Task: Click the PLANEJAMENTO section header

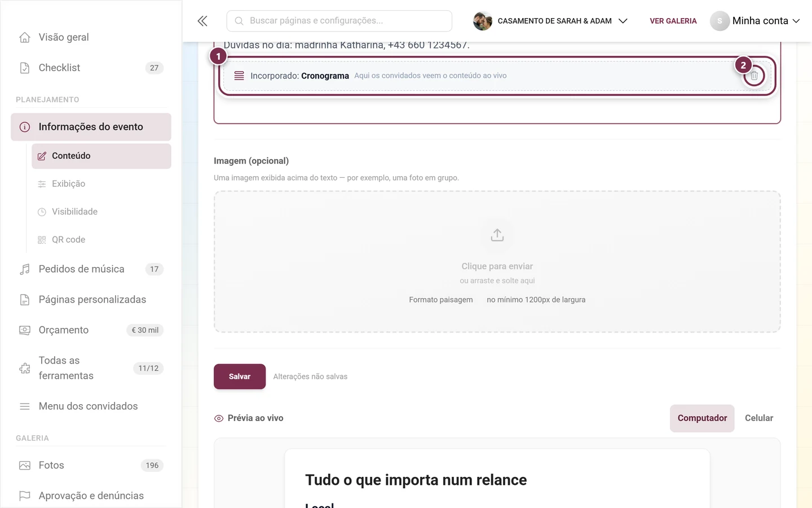Action: click(x=47, y=100)
